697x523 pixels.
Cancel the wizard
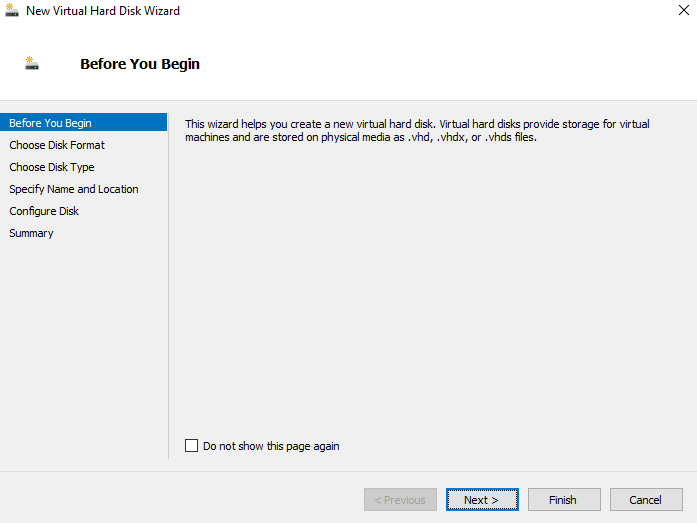[646, 500]
